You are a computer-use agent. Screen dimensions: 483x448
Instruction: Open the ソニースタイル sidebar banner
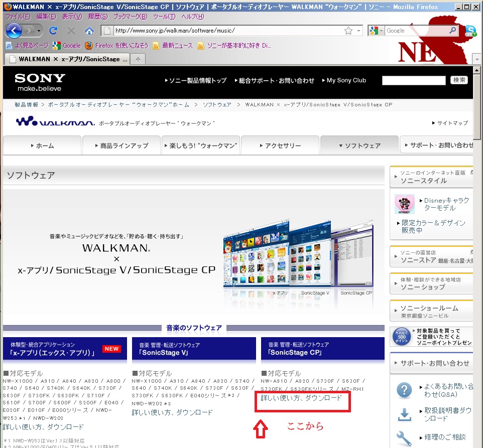pos(431,177)
